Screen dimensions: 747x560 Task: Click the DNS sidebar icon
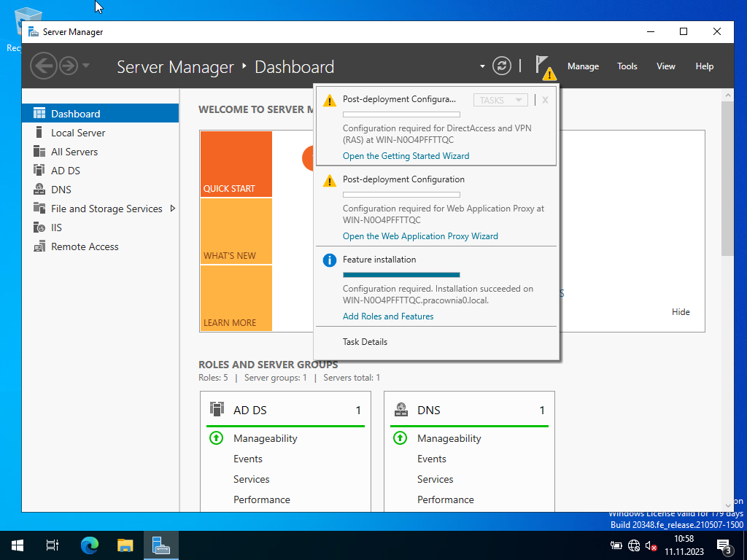point(39,190)
